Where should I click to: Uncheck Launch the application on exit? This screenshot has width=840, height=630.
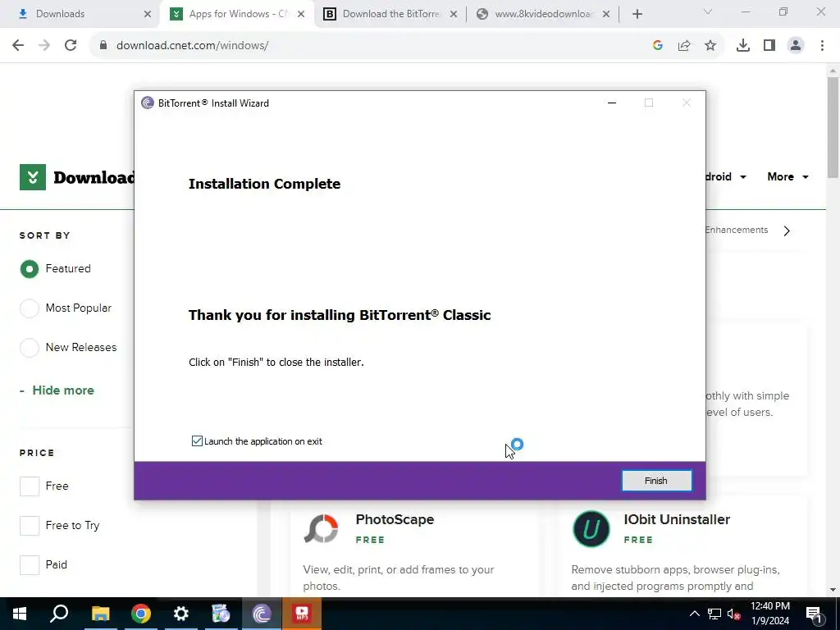tap(197, 441)
